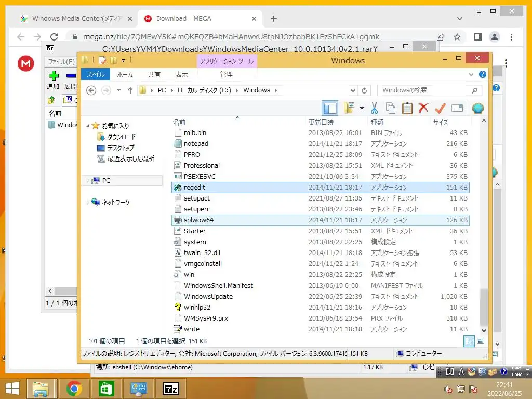Select the write application file
532x399 pixels.
pos(320,329)
